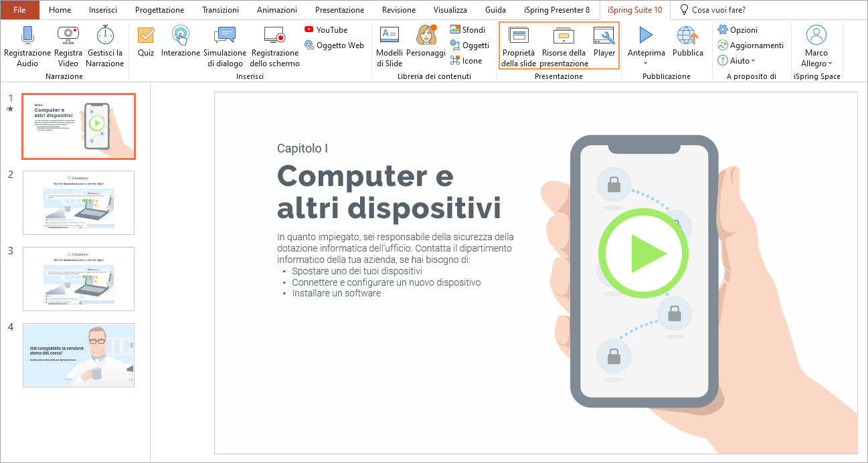Select slide 4 thumbnail in panel

coord(78,355)
